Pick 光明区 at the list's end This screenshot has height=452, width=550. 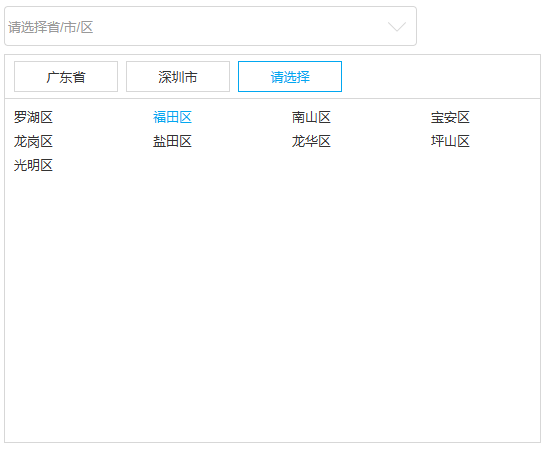tap(33, 166)
